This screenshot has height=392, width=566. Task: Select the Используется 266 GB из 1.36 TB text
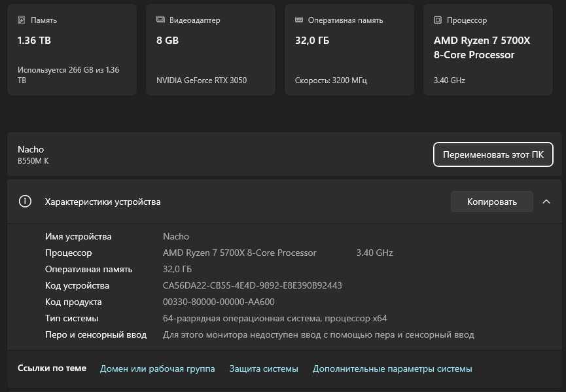click(68, 75)
